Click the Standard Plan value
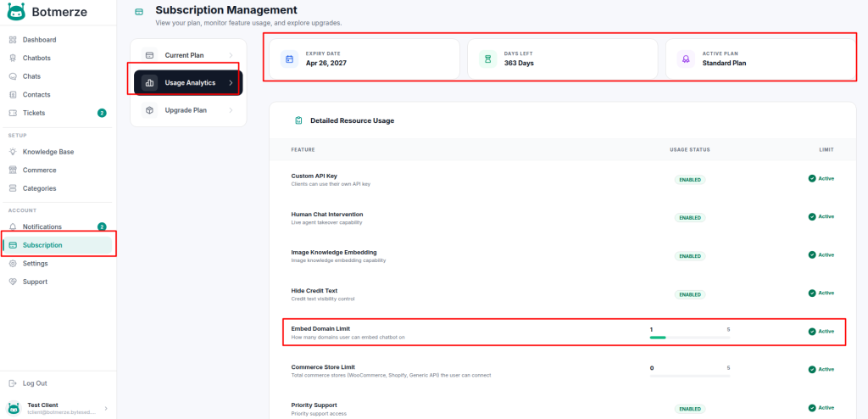Image resolution: width=868 pixels, height=419 pixels. (x=724, y=63)
